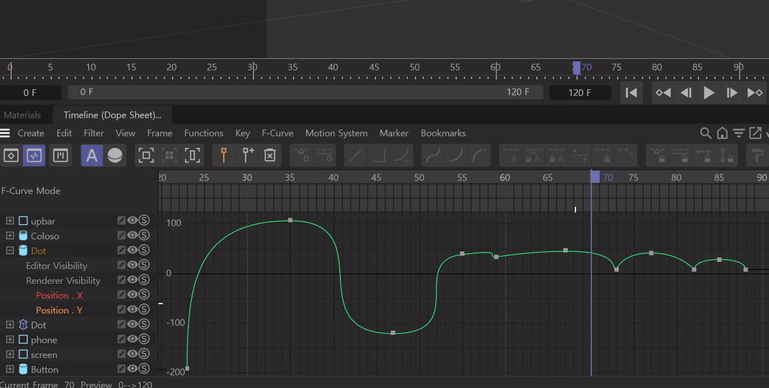The image size is (769, 388).
Task: Switch to Dope Sheet mode icon
Action: click(x=11, y=155)
